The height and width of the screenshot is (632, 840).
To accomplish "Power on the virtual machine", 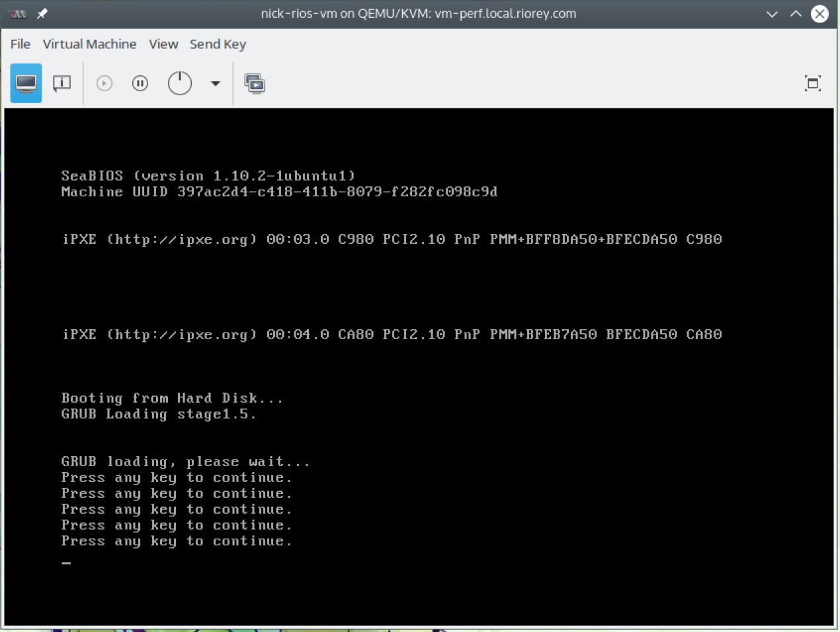I will click(105, 83).
